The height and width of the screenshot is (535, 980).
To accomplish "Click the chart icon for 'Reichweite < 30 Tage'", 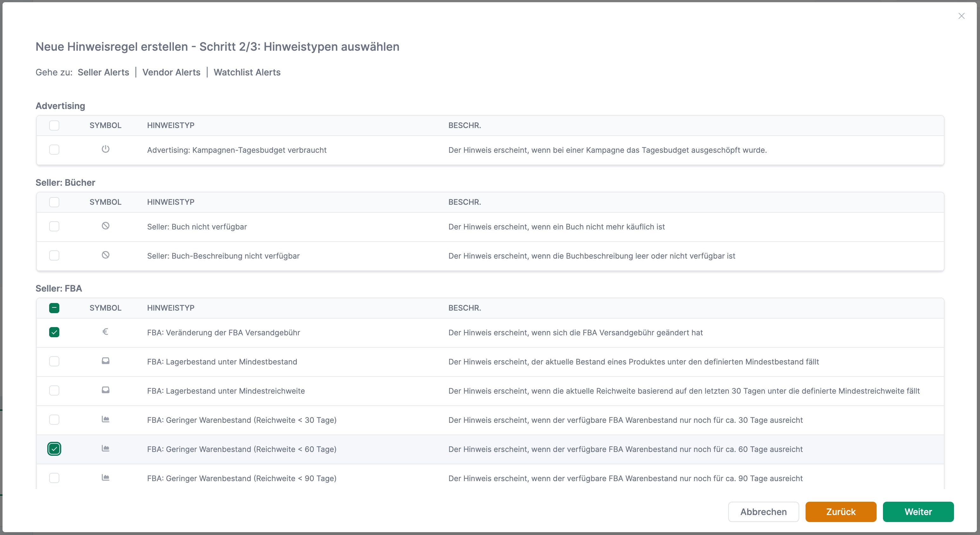I will (x=105, y=419).
